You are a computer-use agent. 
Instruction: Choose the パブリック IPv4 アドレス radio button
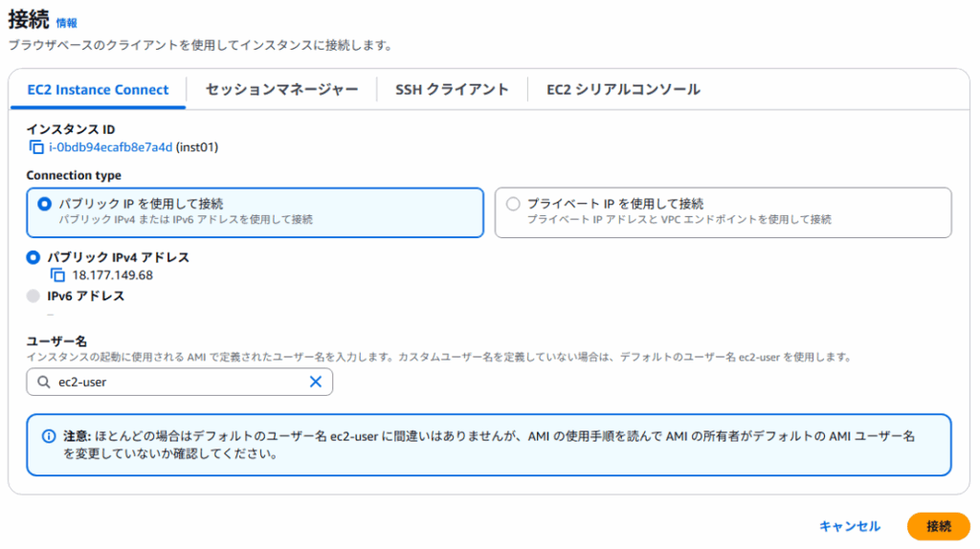pos(33,257)
